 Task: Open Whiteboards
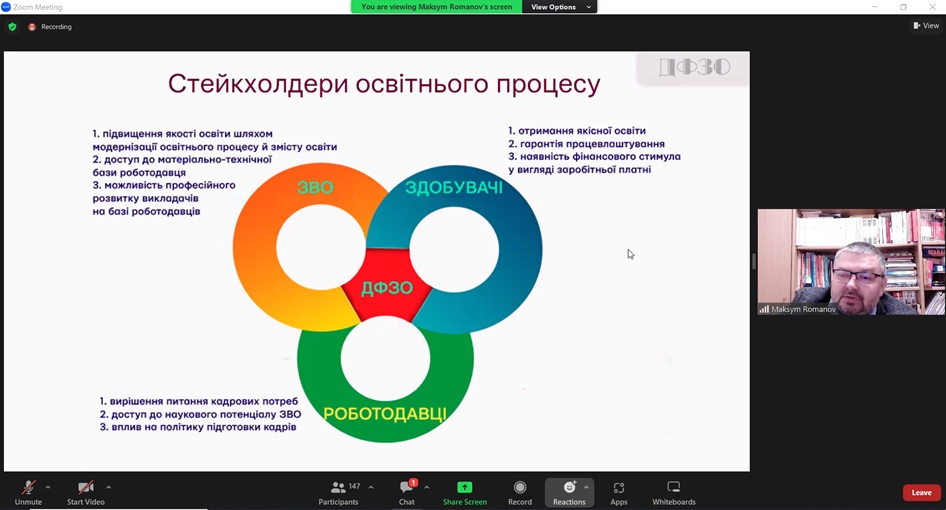pos(674,492)
